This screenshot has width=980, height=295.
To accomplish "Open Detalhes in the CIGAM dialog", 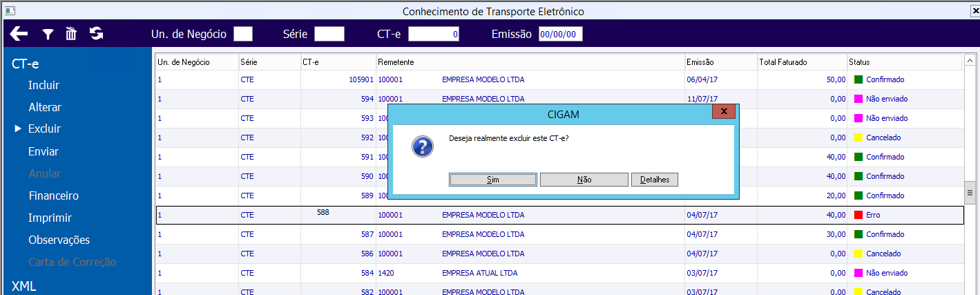I will (x=655, y=180).
